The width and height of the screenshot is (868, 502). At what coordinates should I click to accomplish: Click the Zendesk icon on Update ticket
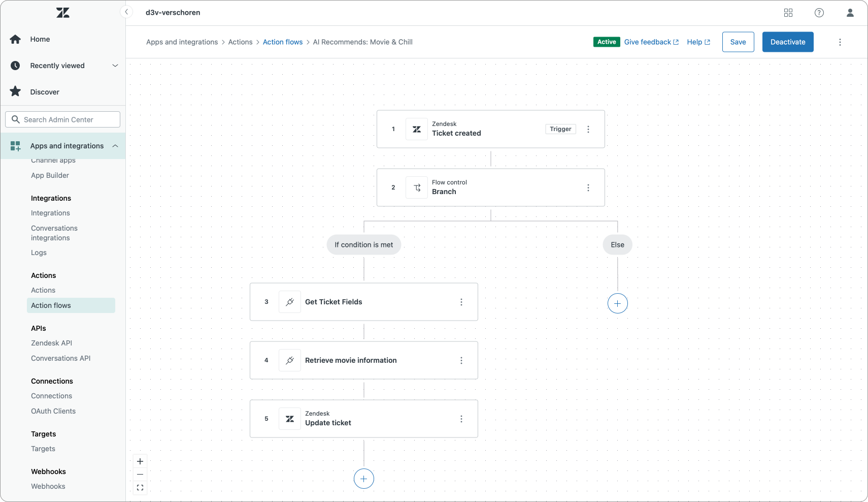[x=290, y=419]
